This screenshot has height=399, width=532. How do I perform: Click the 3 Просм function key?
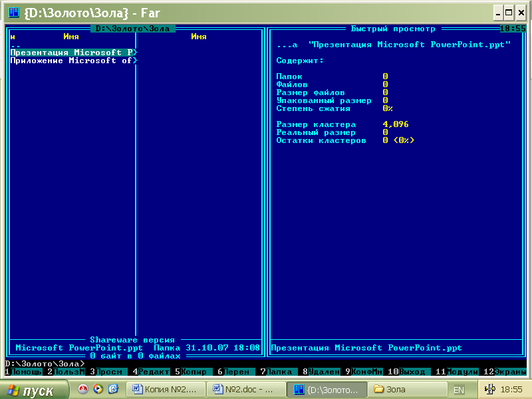108,372
